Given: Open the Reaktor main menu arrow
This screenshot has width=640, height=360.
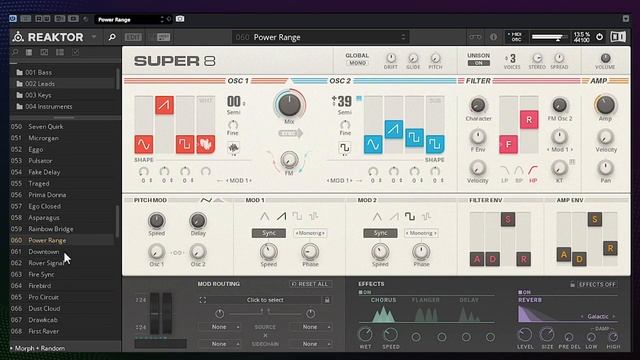Looking at the screenshot, I should click(94, 37).
